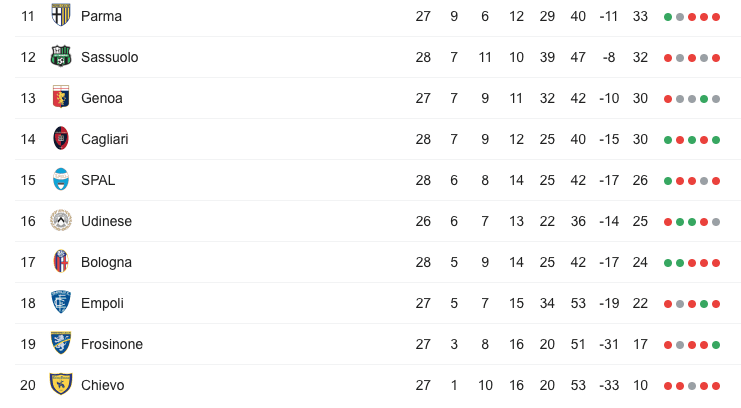Screen dimensions: 741x408
Task: Click Cagliari's last green form dot
Action: (716, 140)
